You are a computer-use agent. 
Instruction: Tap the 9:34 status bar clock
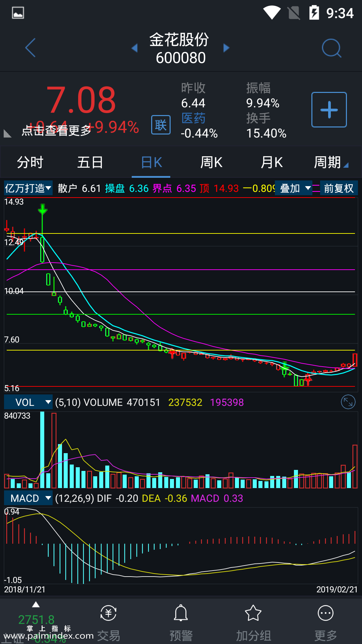pyautogui.click(x=340, y=13)
